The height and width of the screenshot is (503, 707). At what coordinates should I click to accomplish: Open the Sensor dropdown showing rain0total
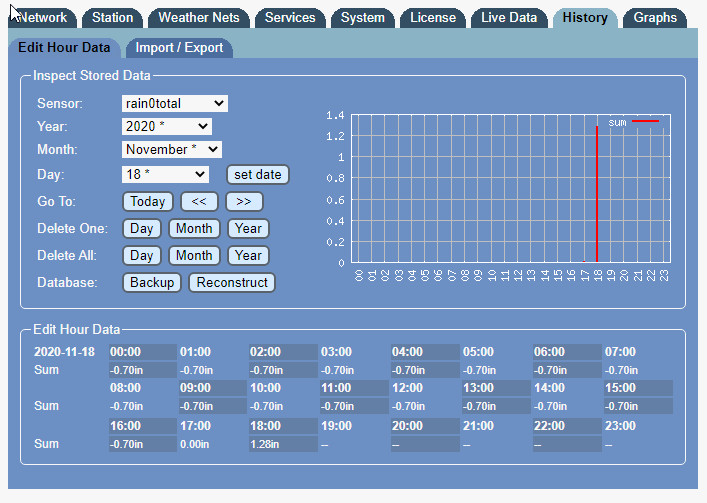coord(174,104)
